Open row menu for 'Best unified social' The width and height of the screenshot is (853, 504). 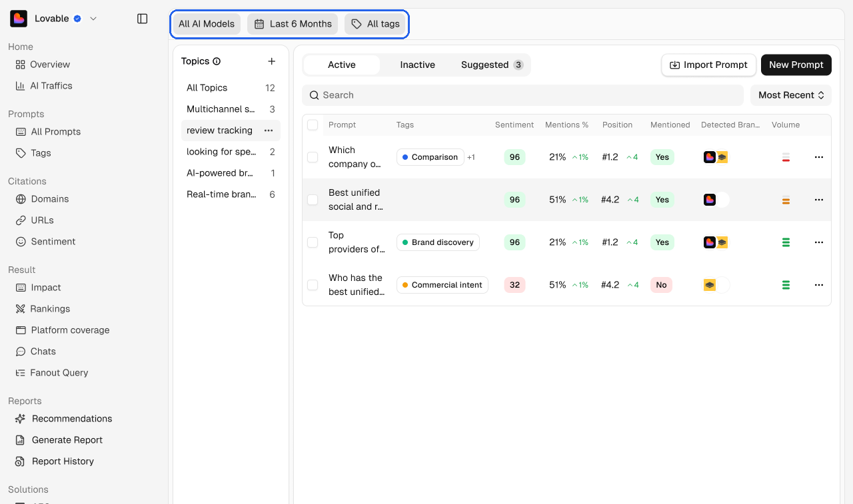coord(819,200)
